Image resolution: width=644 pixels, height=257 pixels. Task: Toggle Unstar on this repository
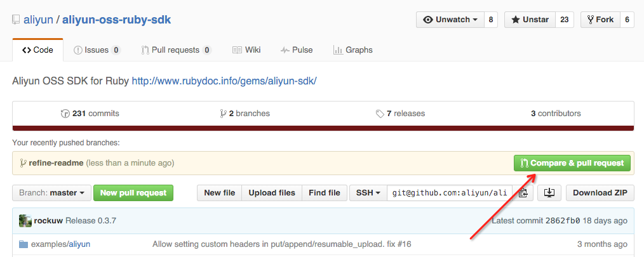pos(530,20)
